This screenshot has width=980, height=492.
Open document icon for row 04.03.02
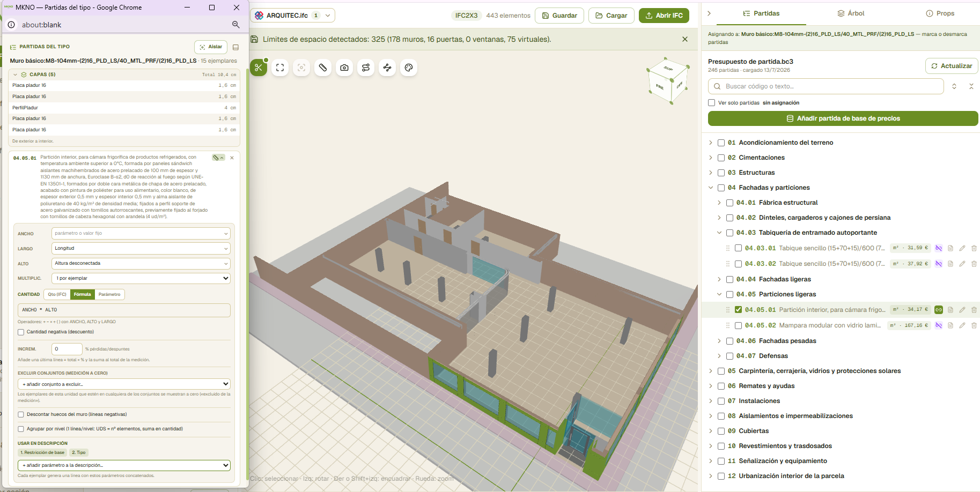point(950,264)
